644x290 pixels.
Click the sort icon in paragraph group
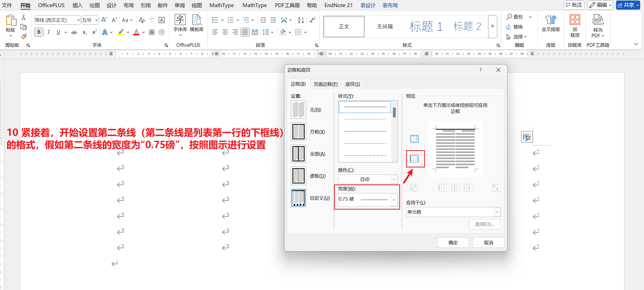click(x=301, y=20)
